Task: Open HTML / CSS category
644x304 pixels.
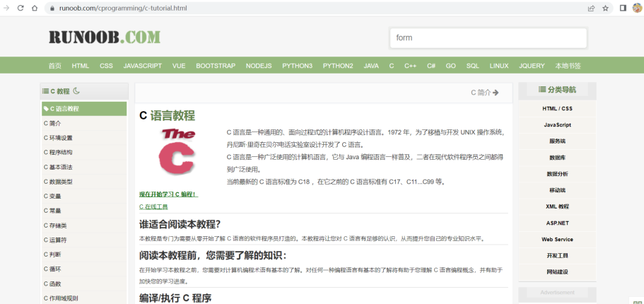Action: tap(557, 108)
